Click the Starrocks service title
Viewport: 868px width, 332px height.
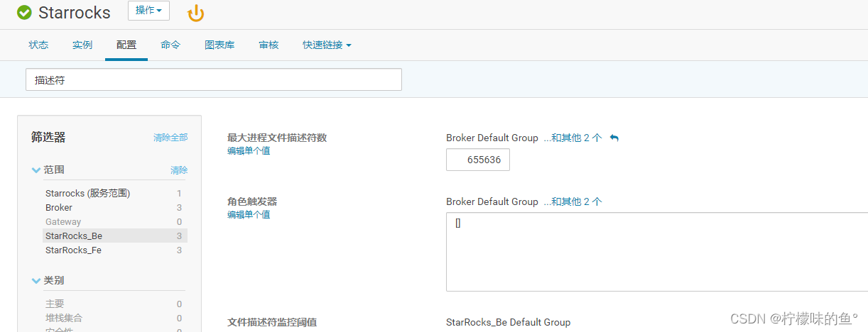click(75, 13)
